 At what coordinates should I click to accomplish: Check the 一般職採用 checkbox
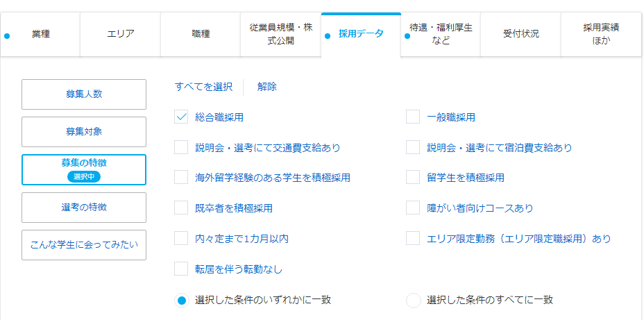(413, 117)
